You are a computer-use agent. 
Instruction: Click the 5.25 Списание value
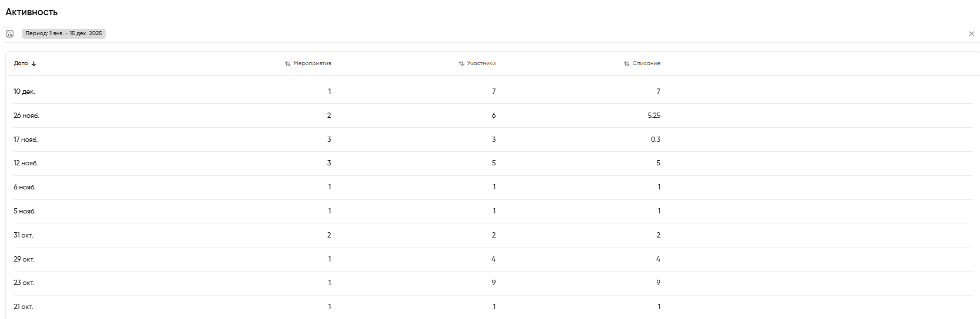click(x=654, y=116)
